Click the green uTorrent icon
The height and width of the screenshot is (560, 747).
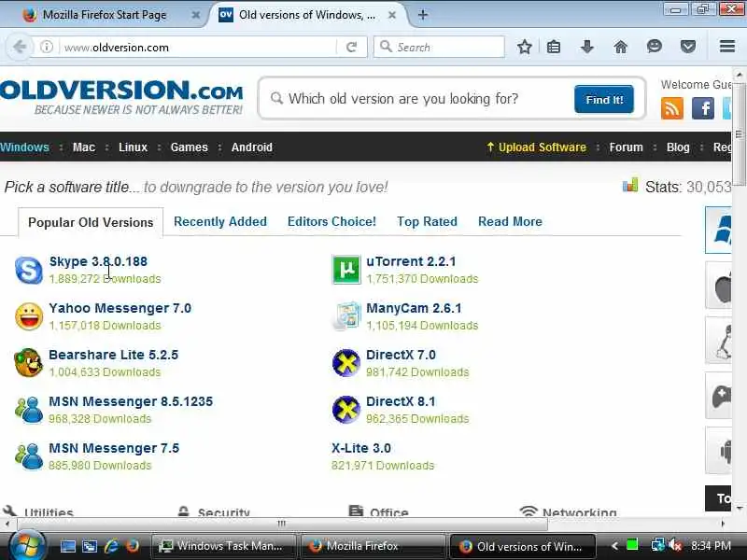point(346,270)
